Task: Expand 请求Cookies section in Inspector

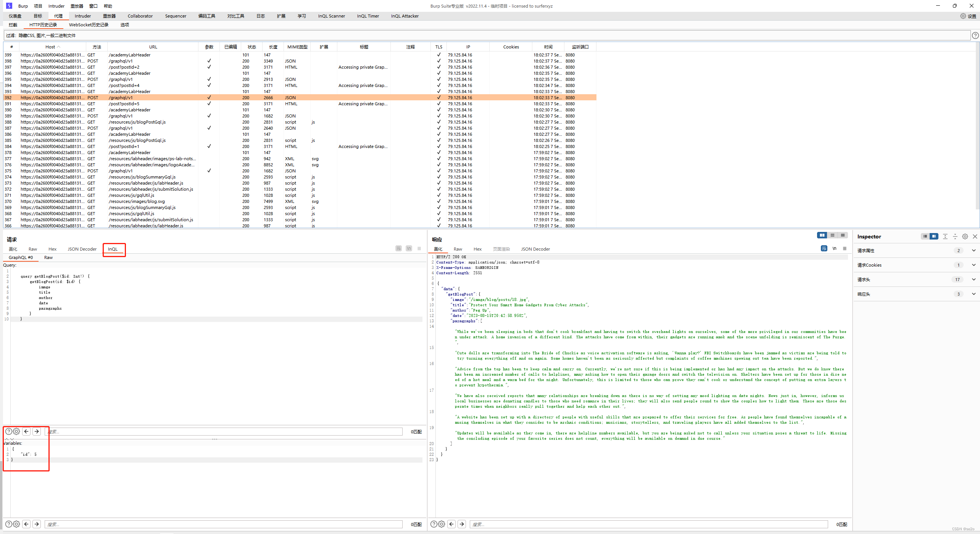Action: pyautogui.click(x=974, y=265)
